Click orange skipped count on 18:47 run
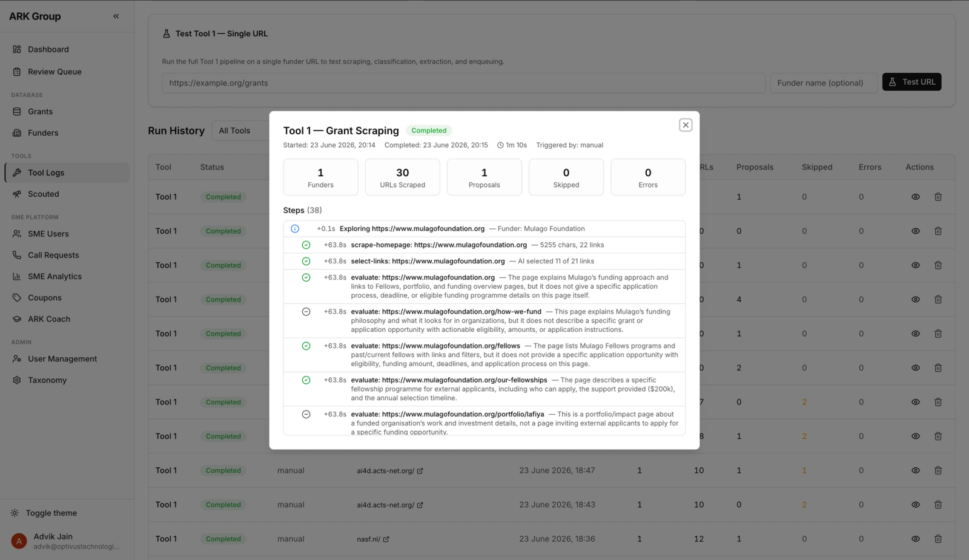This screenshot has height=560, width=969. point(804,470)
